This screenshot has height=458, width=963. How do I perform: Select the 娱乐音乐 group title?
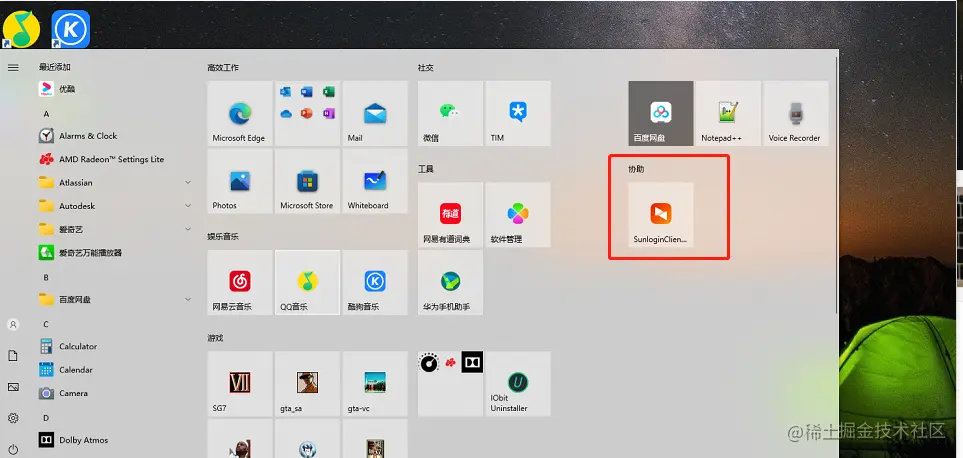(223, 236)
